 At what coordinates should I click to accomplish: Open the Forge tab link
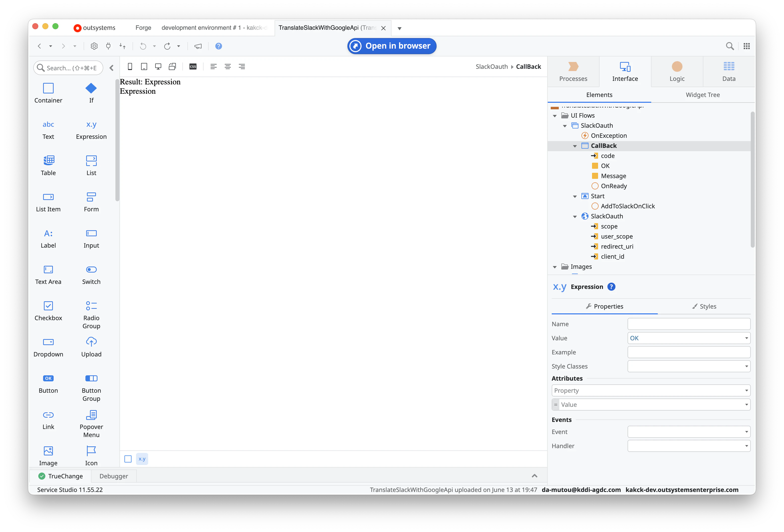pyautogui.click(x=143, y=28)
